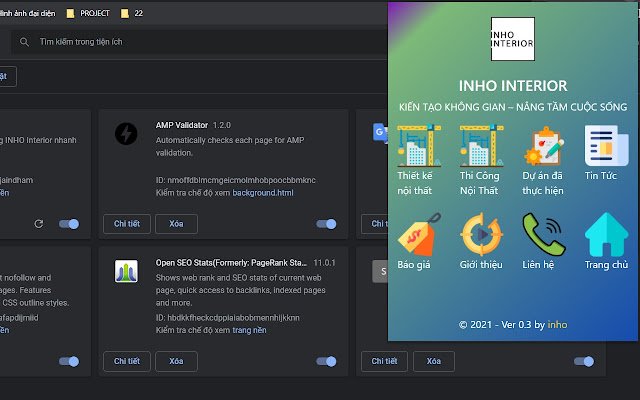Click the Thi Công Nội Thất label
This screenshot has height=400, width=640.
tap(480, 183)
